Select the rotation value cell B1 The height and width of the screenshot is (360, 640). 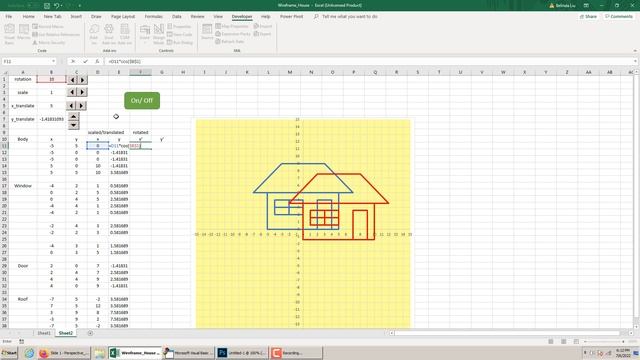coord(51,79)
